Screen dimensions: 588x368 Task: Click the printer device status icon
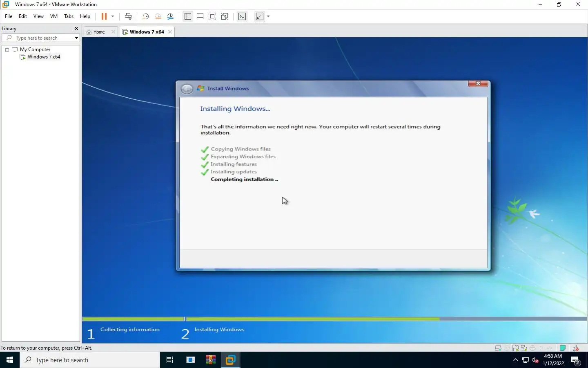point(532,348)
